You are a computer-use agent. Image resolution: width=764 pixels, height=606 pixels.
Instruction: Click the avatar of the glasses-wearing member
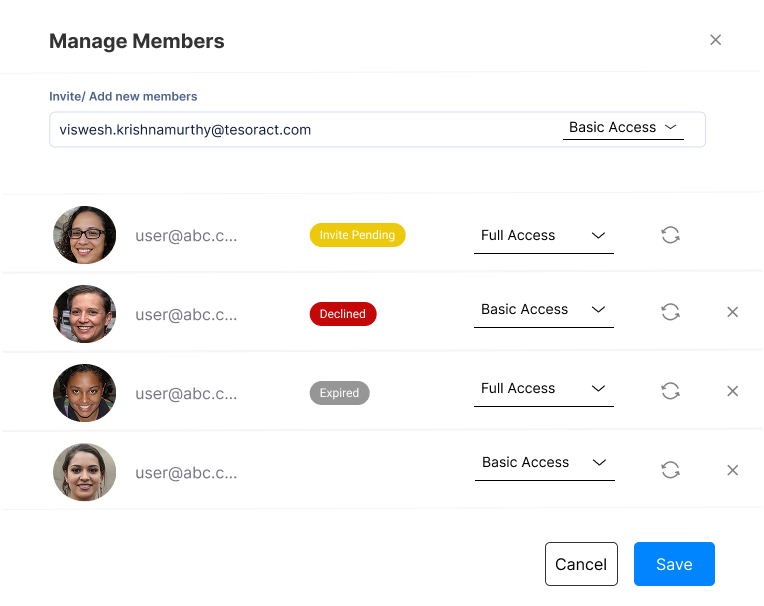[85, 235]
